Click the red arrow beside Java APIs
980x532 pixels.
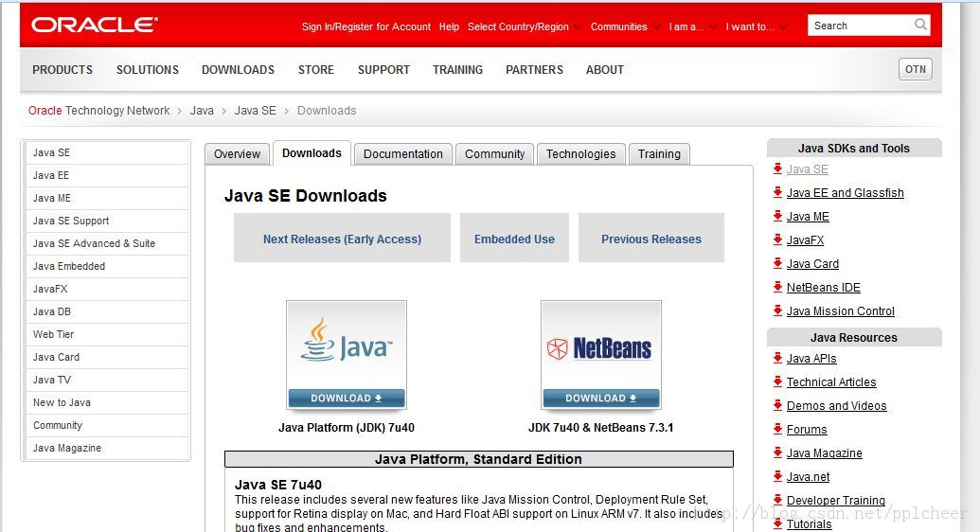(777, 358)
